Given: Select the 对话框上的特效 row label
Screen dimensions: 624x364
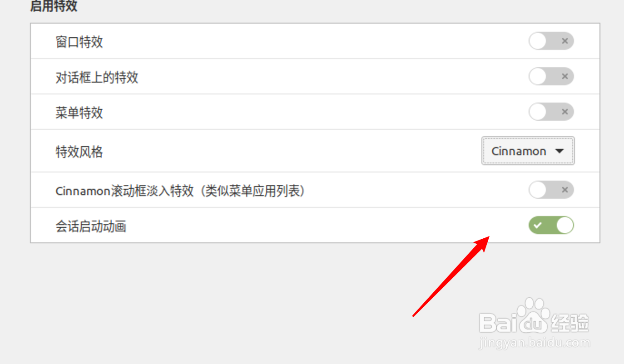Looking at the screenshot, I should tap(97, 77).
